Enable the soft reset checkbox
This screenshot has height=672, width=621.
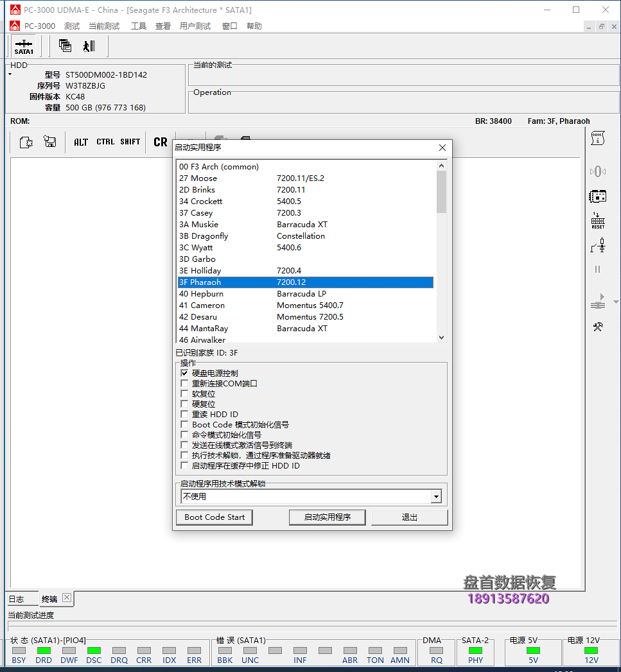pyautogui.click(x=184, y=393)
